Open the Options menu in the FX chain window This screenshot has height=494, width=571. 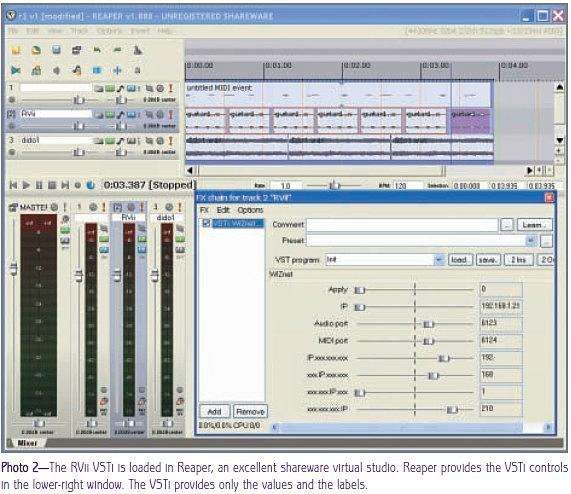point(250,210)
